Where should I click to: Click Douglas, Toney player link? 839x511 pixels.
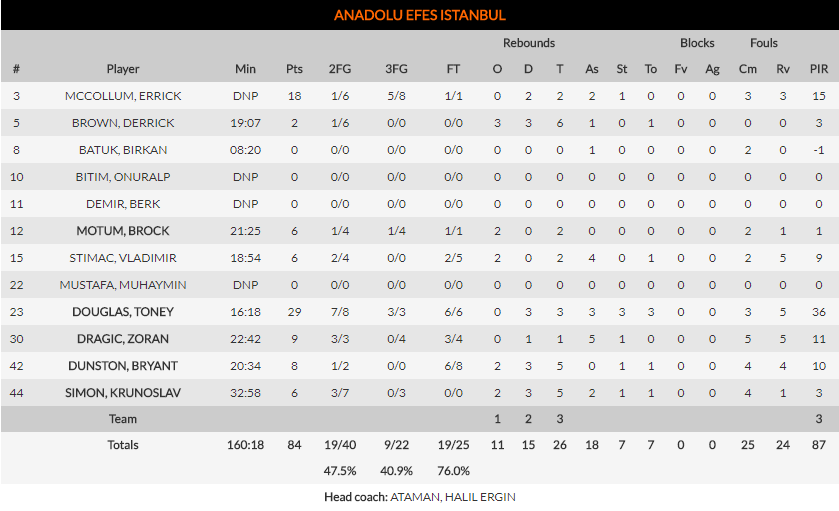[123, 312]
